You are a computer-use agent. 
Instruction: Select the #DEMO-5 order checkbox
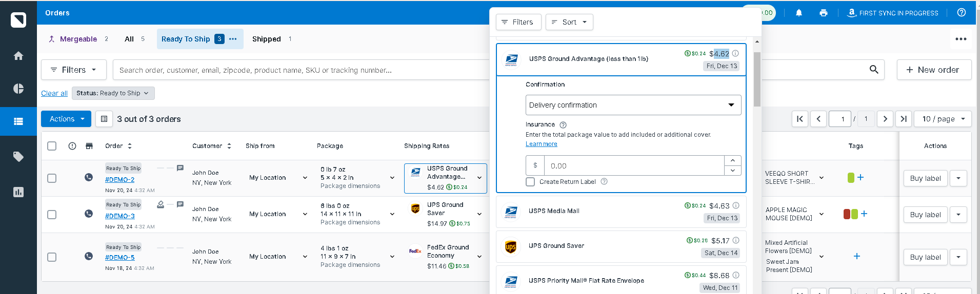52,257
